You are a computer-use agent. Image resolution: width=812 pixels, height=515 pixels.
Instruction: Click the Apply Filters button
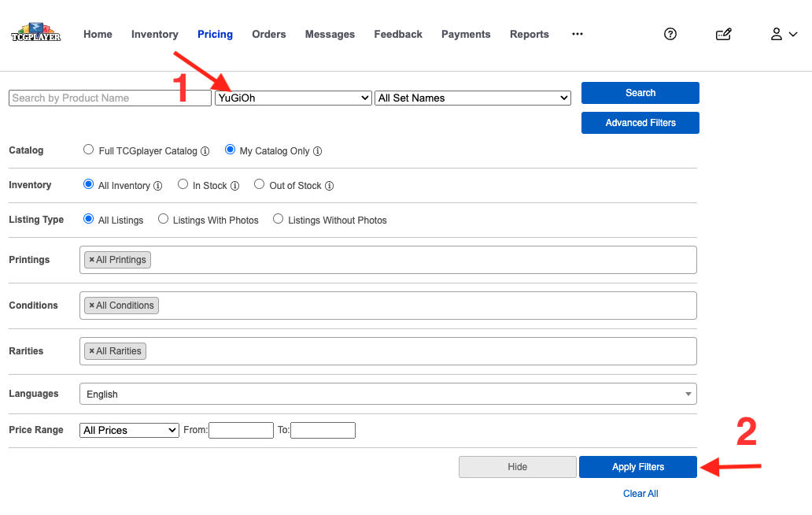tap(638, 467)
